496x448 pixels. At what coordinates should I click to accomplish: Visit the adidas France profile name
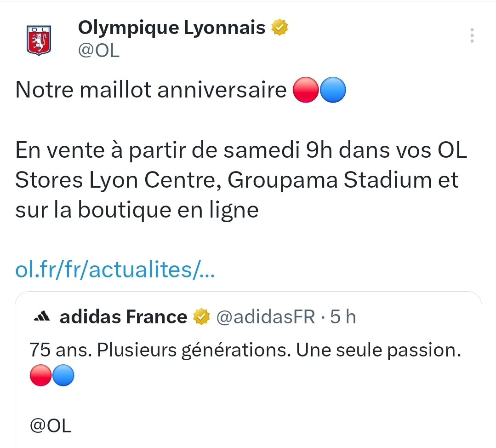[123, 317]
